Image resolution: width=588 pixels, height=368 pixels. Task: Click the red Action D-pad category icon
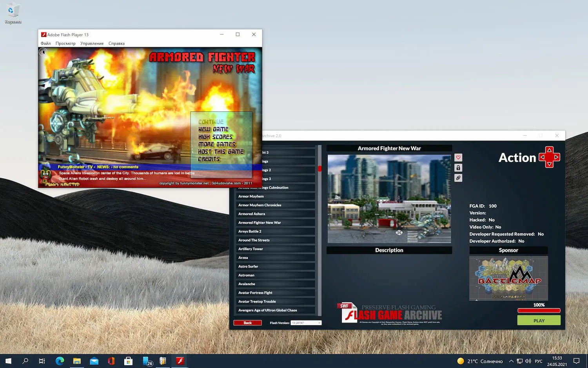click(550, 157)
